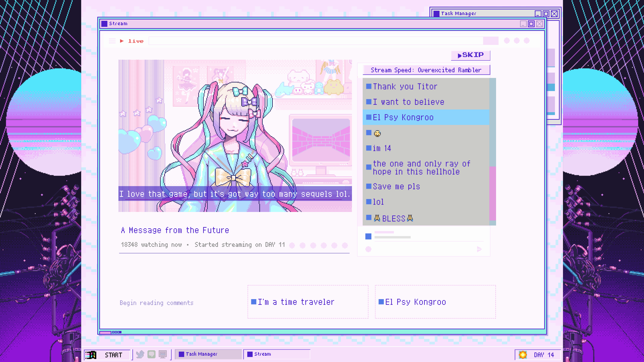The height and width of the screenshot is (362, 644).
Task: Click the sun DAY 14 indicator
Action: click(x=537, y=355)
